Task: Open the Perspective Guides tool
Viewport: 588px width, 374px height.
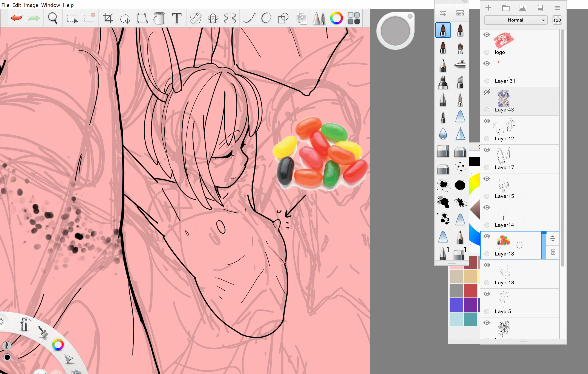Action: [213, 18]
